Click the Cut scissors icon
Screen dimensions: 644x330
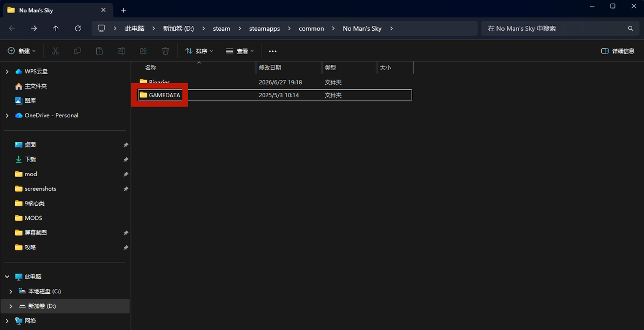[x=56, y=51]
